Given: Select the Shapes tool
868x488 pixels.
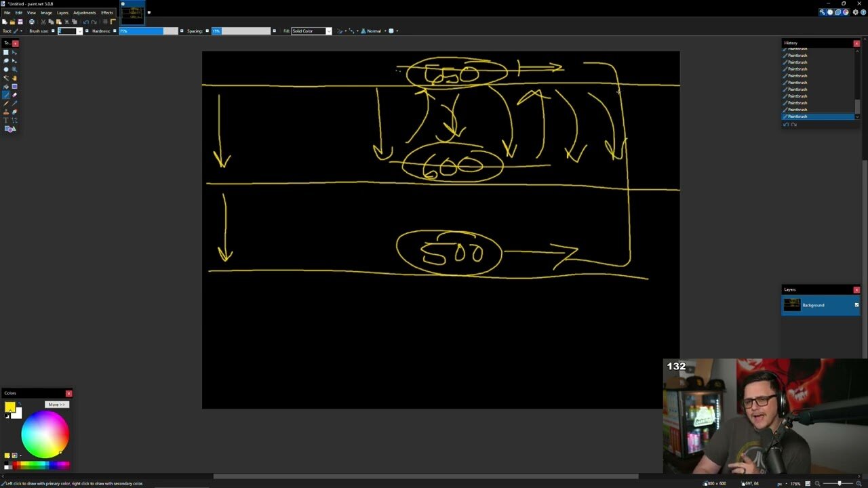Looking at the screenshot, I should (x=10, y=129).
